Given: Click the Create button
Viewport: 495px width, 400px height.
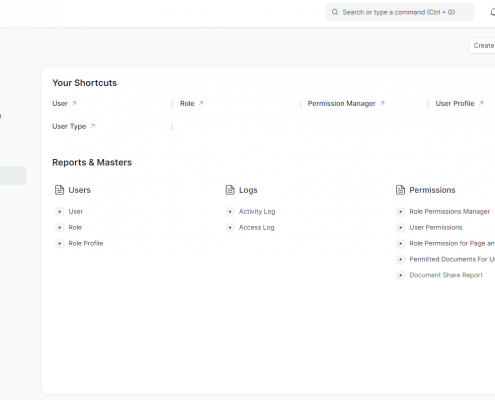Looking at the screenshot, I should [x=482, y=46].
